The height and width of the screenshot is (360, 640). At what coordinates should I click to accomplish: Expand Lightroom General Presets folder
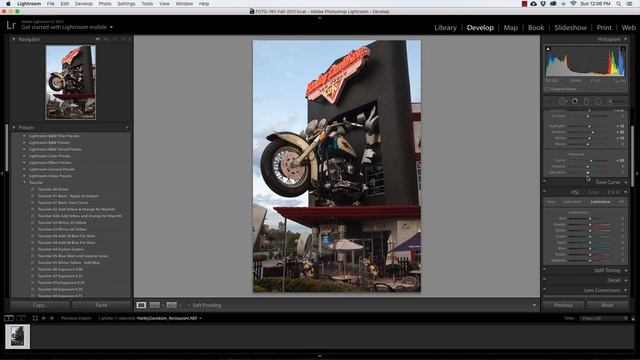tap(24, 169)
